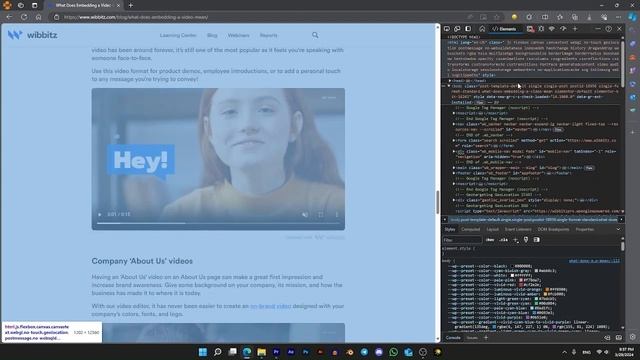Click the site search magnifier icon
The width and height of the screenshot is (640, 360).
(x=315, y=35)
